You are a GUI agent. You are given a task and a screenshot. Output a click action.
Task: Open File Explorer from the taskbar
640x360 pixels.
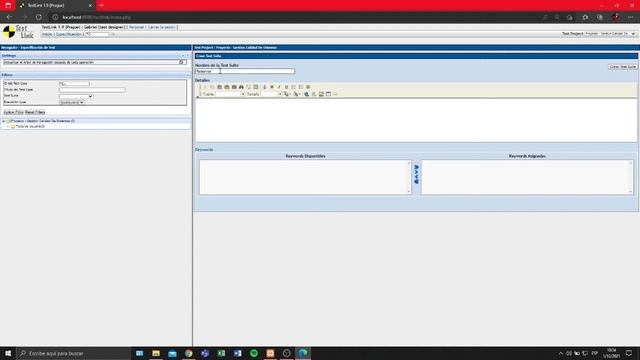click(156, 353)
